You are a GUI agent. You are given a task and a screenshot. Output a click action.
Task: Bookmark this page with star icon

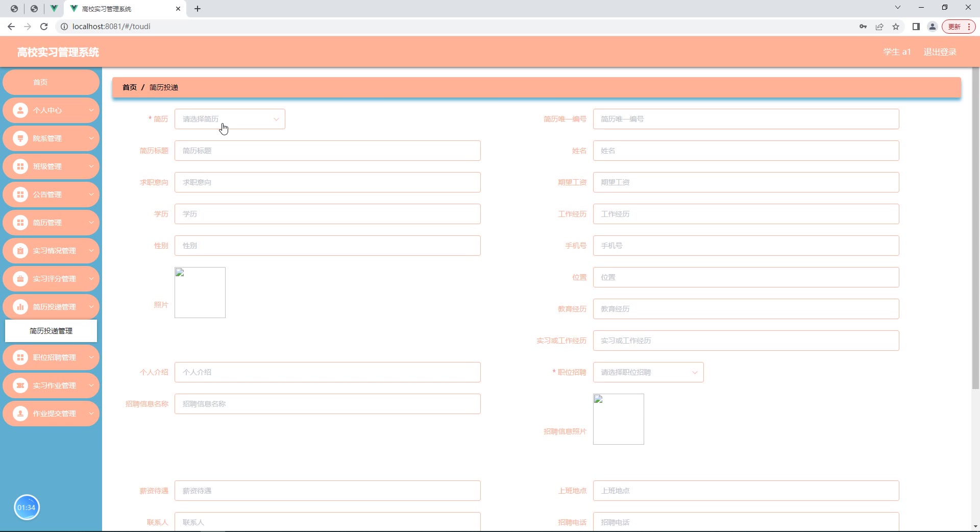click(x=896, y=27)
